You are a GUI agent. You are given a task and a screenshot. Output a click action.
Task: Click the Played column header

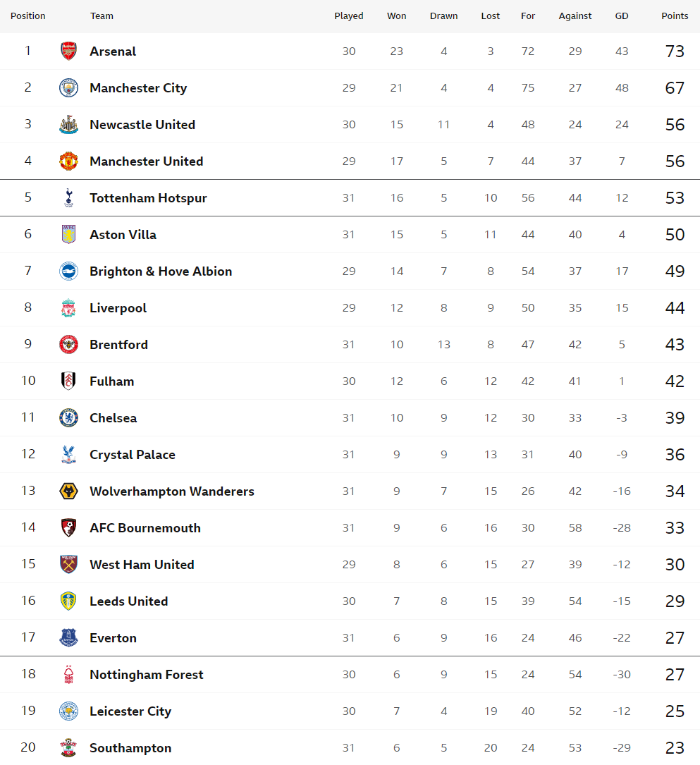tap(349, 16)
